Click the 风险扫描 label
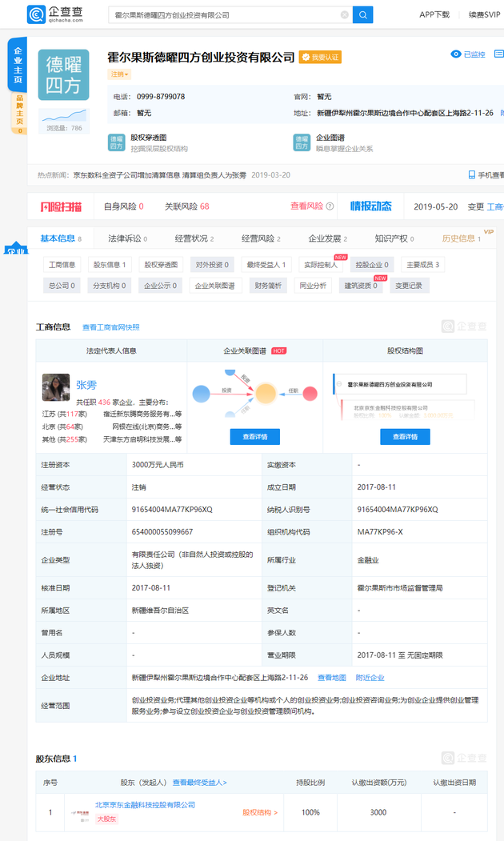Image resolution: width=504 pixels, height=841 pixels. (x=61, y=206)
